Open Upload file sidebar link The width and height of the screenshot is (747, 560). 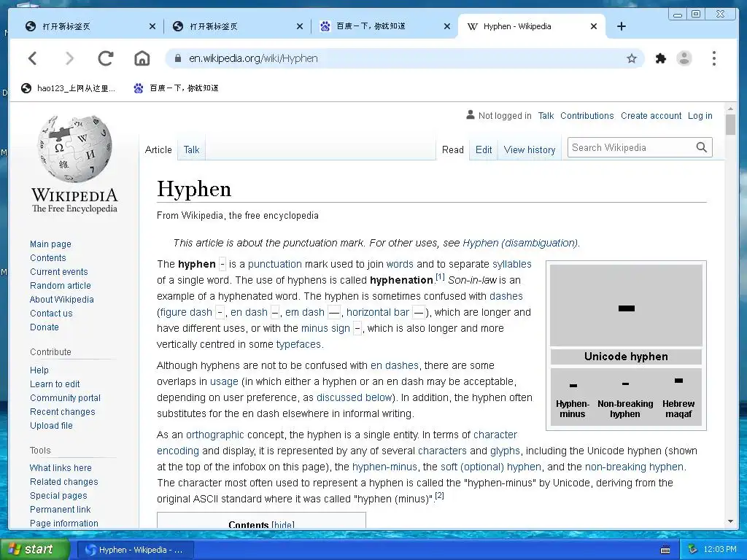click(x=51, y=425)
